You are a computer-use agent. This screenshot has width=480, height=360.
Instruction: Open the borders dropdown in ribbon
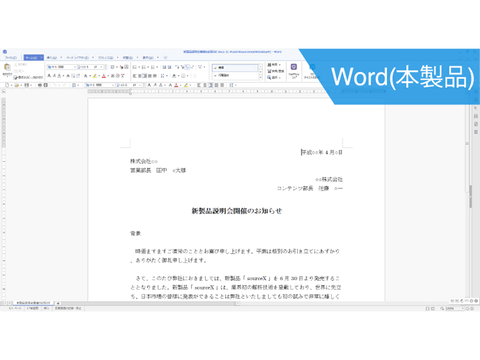tap(188, 76)
